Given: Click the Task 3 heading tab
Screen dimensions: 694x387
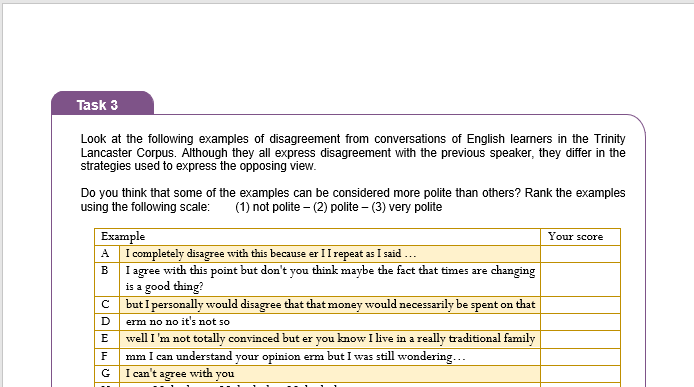Looking at the screenshot, I should click(x=103, y=103).
